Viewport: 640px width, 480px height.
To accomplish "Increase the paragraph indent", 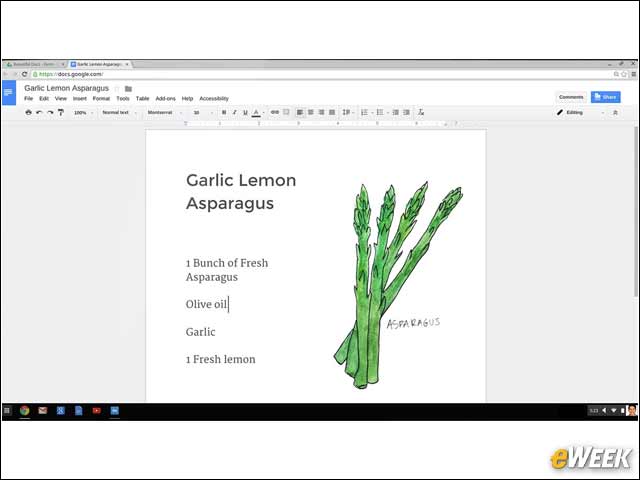I will (406, 112).
